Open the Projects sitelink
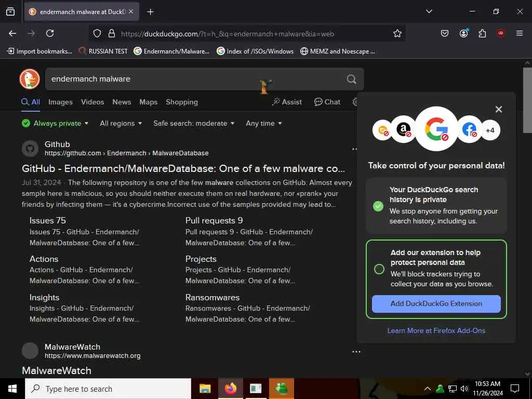This screenshot has height=399, width=532. click(201, 259)
